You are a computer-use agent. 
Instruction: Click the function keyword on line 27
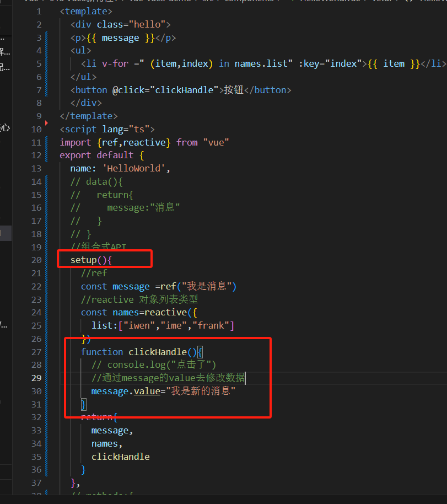[102, 352]
